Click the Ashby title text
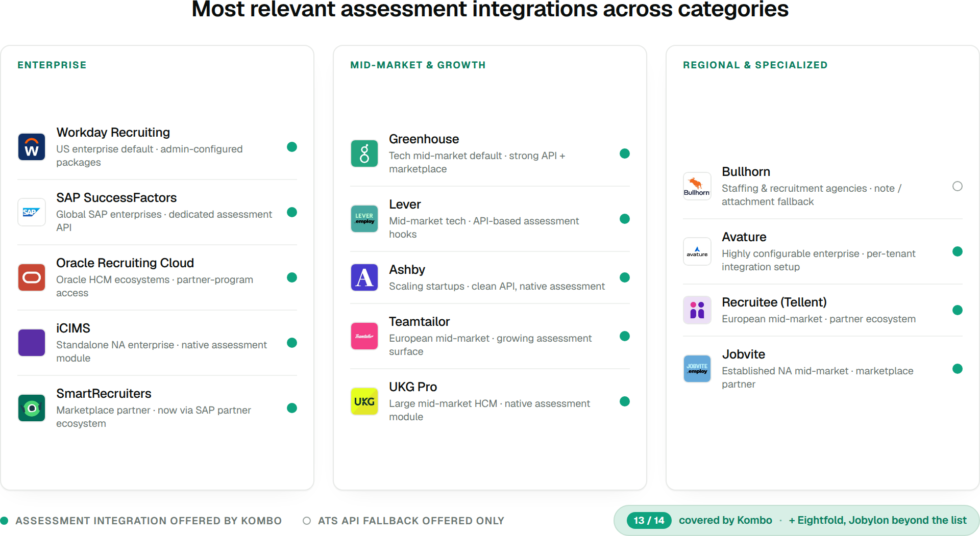Screen dimensions: 980x536 [407, 270]
